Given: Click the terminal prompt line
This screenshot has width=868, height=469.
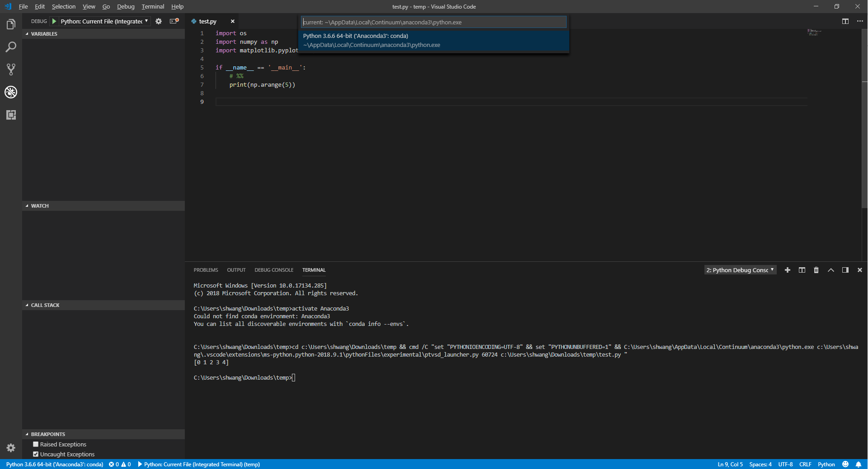Looking at the screenshot, I should pos(244,378).
